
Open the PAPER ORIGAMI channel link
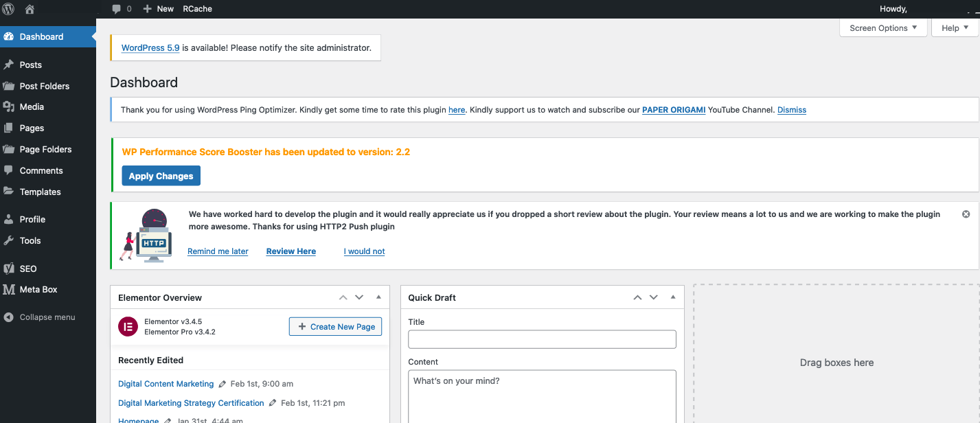pyautogui.click(x=674, y=110)
